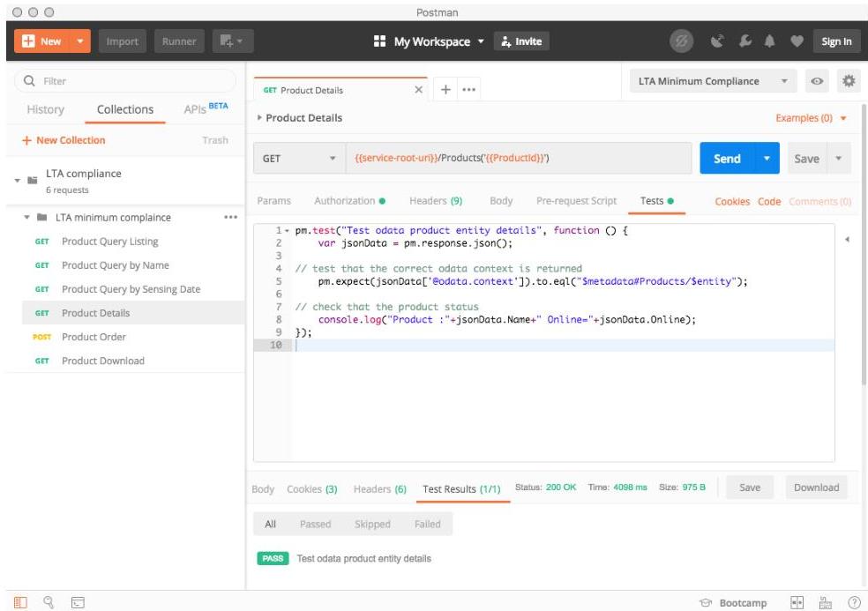
Task: Open the Cookies link
Action: [x=732, y=201]
